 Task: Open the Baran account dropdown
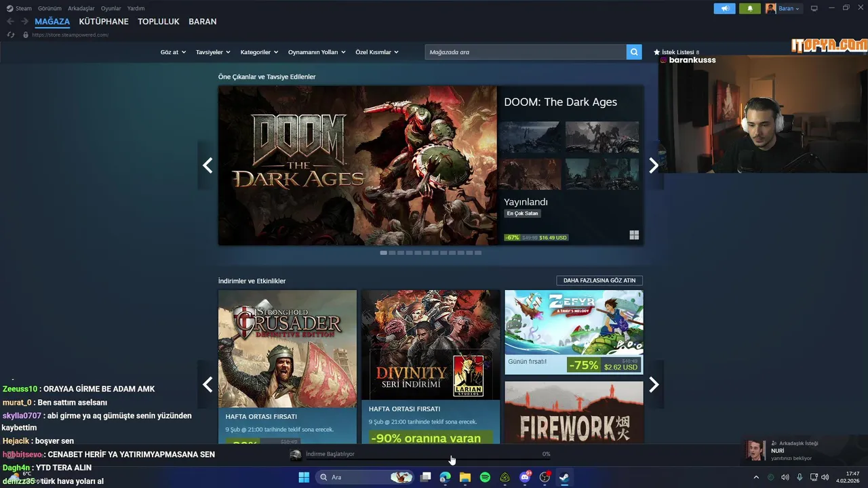[x=783, y=8]
